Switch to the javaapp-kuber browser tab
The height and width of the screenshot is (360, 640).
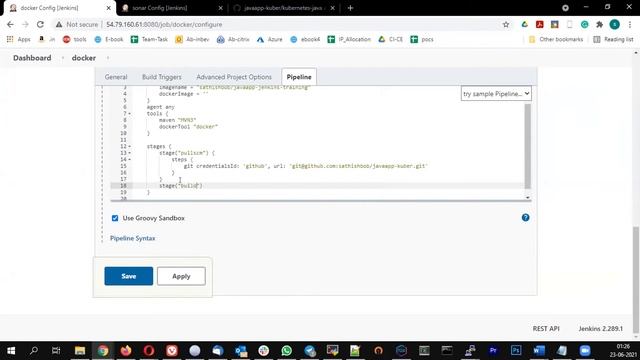click(x=283, y=8)
